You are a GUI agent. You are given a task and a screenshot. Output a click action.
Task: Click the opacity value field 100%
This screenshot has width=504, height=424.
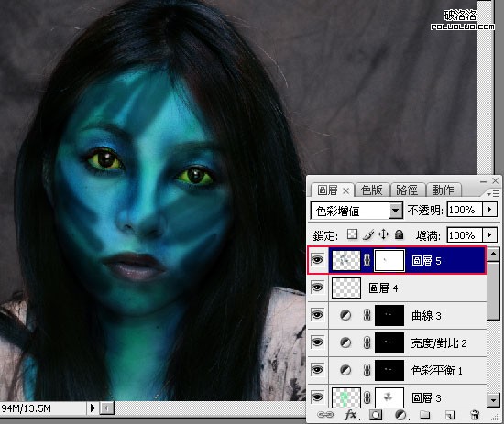click(465, 210)
